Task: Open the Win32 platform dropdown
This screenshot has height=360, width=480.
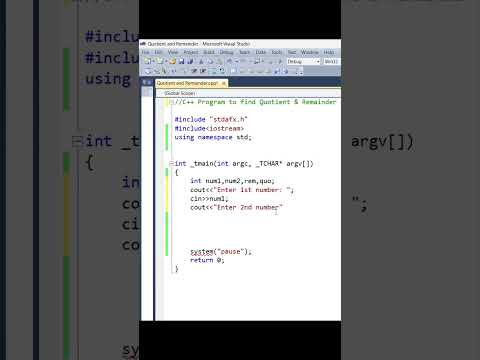Action: coord(332,62)
